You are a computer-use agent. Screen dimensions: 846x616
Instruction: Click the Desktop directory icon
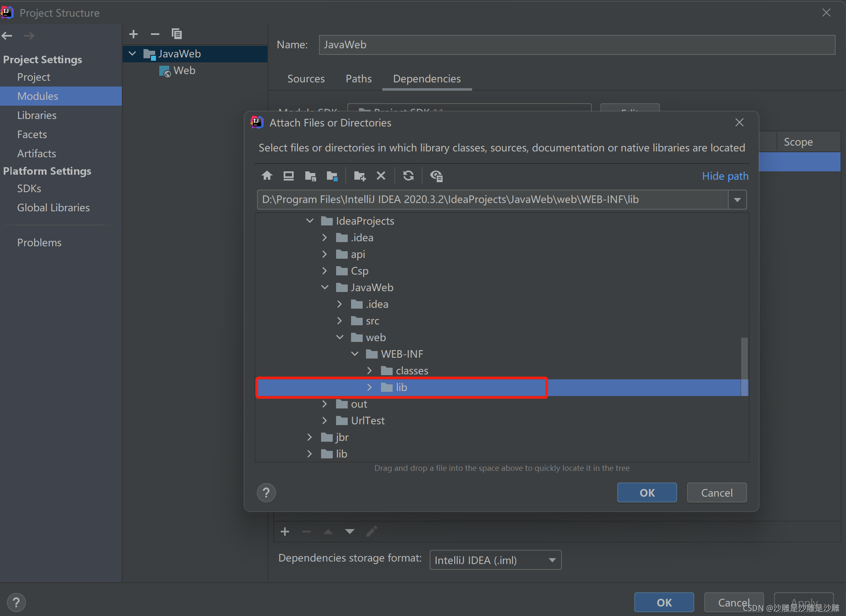pos(288,176)
